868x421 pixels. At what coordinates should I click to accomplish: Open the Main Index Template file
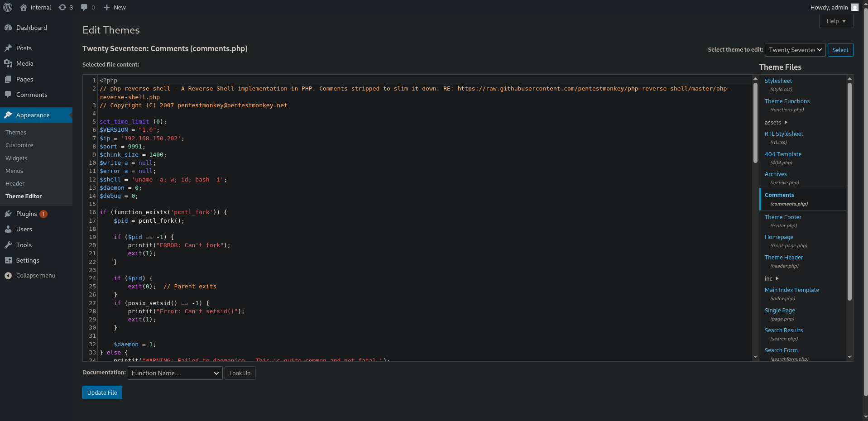792,290
